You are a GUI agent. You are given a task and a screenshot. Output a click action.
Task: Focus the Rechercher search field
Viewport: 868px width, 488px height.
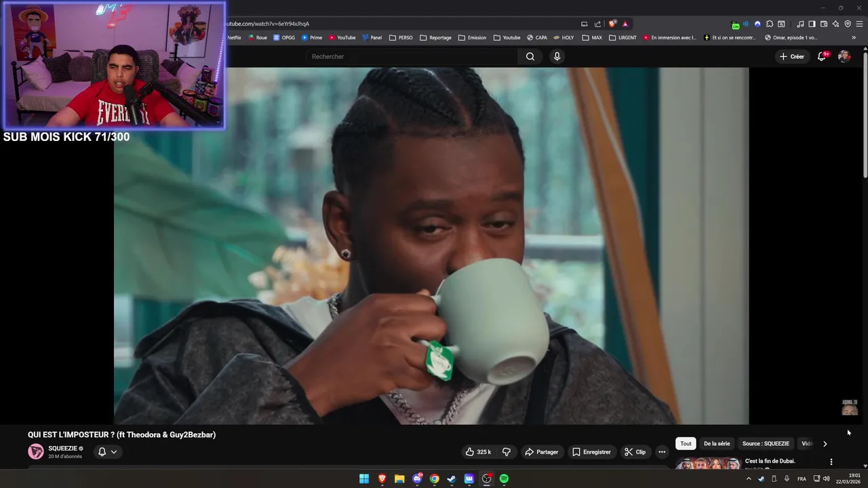pos(412,56)
